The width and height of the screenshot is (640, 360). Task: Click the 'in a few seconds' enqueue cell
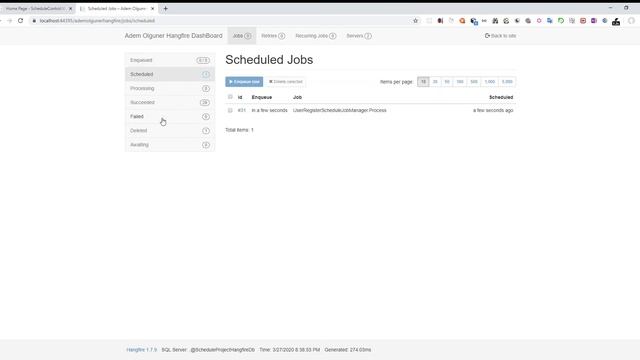point(269,110)
